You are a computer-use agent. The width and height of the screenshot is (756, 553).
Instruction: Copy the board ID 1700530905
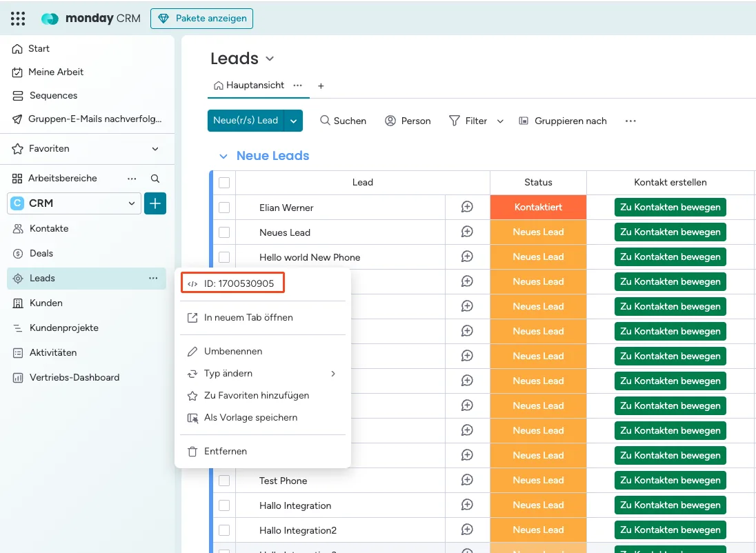coord(233,283)
